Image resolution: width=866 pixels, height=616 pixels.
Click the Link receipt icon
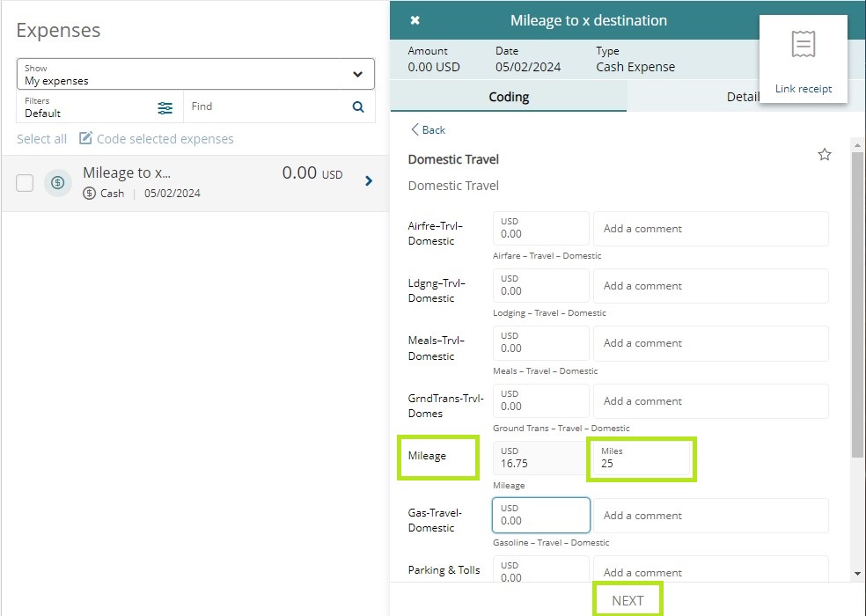coord(803,45)
